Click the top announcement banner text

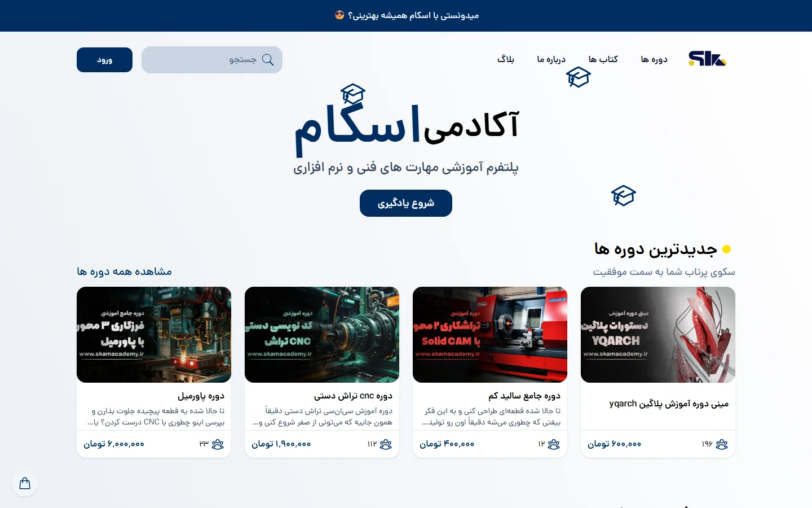coord(407,15)
